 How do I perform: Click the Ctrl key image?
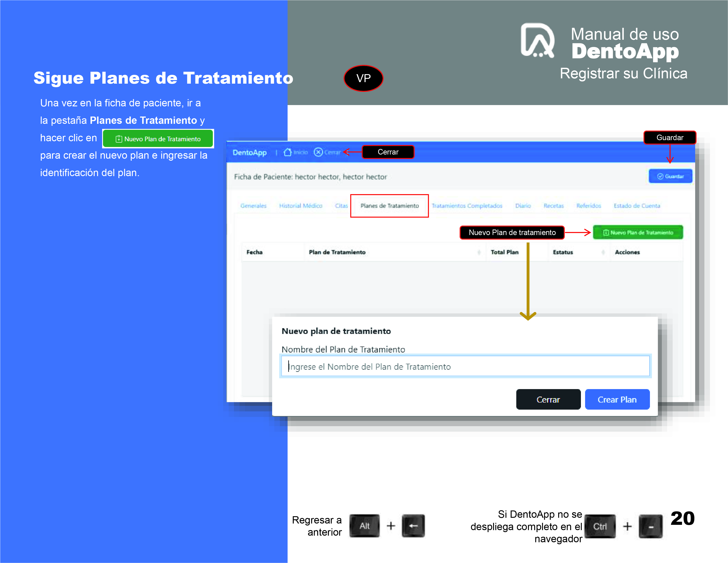[600, 526]
